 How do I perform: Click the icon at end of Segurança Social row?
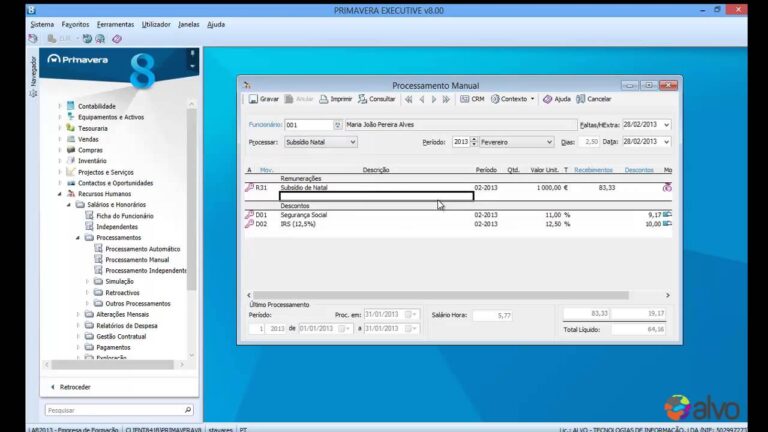pos(667,215)
